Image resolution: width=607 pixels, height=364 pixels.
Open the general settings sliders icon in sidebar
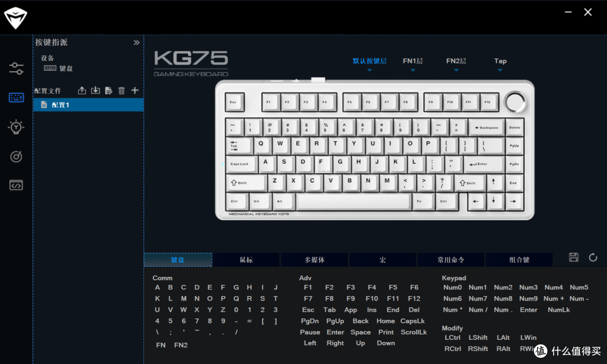coord(16,69)
